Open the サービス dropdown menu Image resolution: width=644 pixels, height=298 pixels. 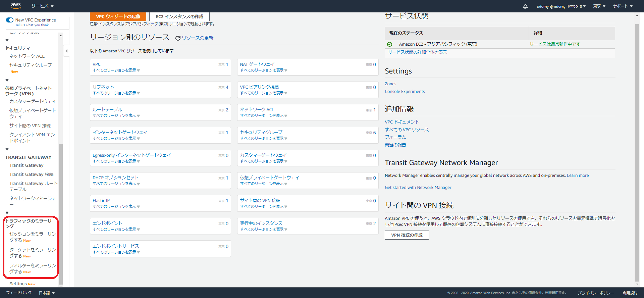(42, 6)
